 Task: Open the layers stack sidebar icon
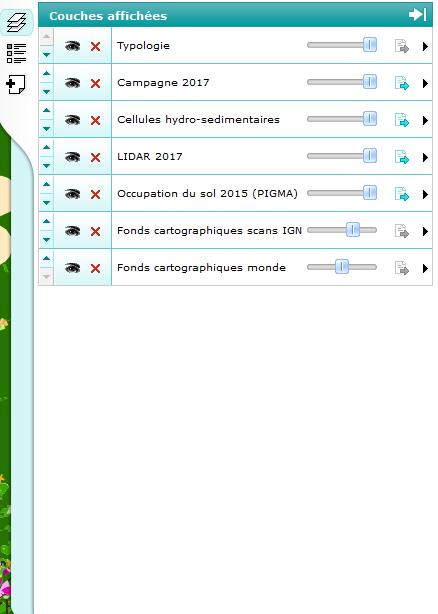pos(16,23)
